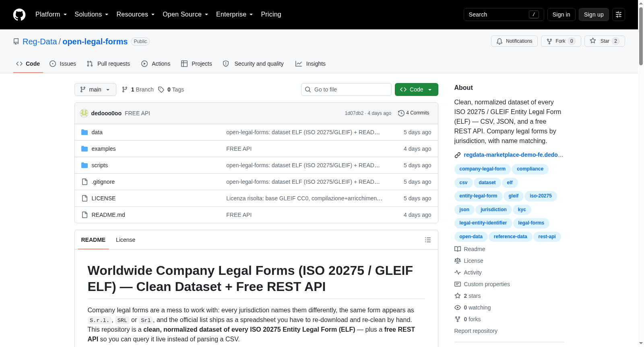Expand the Open Source menu

click(x=186, y=15)
